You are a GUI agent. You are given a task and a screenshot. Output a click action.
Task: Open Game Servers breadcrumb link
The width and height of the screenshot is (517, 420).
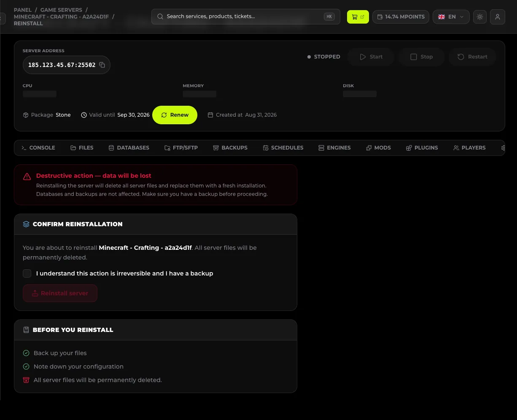61,10
